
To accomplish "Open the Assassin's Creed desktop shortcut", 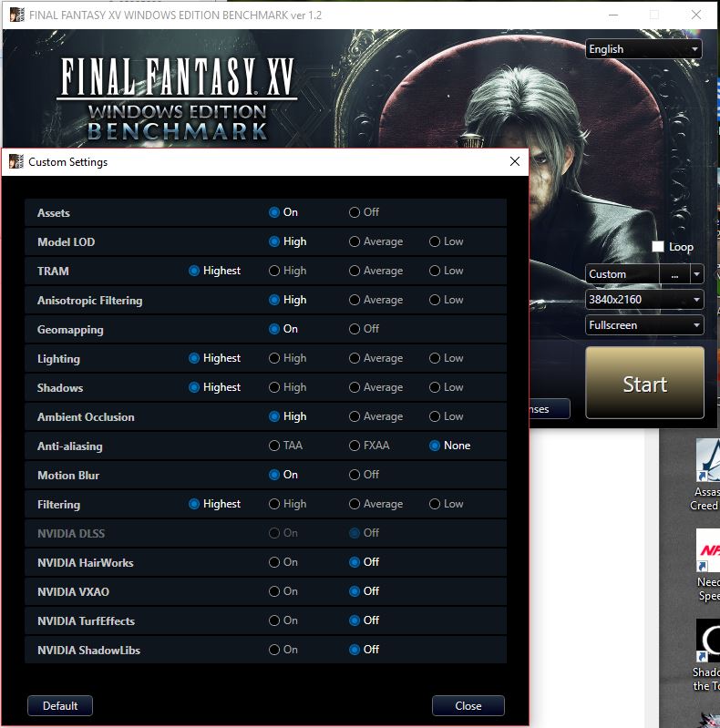I will [707, 474].
